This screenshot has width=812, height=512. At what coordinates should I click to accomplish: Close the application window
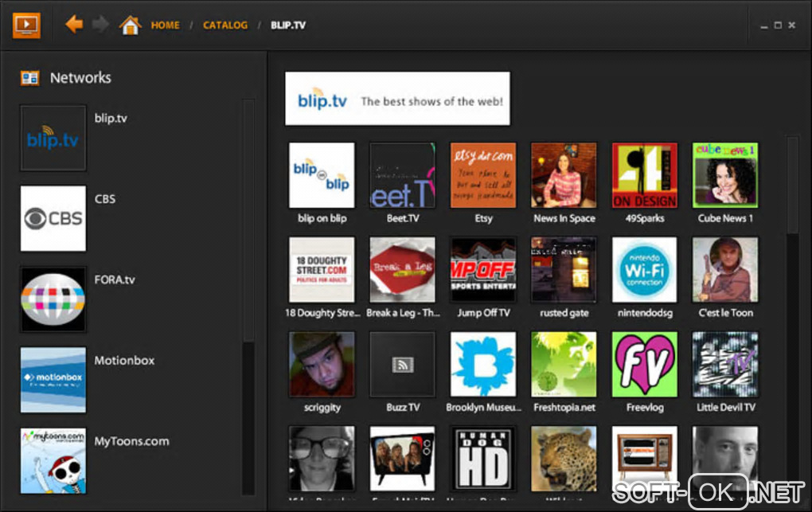pos(792,25)
